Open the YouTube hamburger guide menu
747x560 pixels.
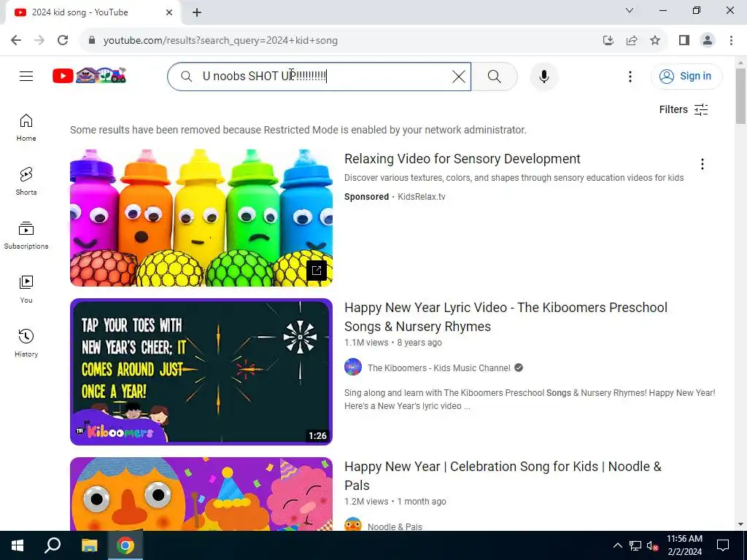tap(26, 76)
